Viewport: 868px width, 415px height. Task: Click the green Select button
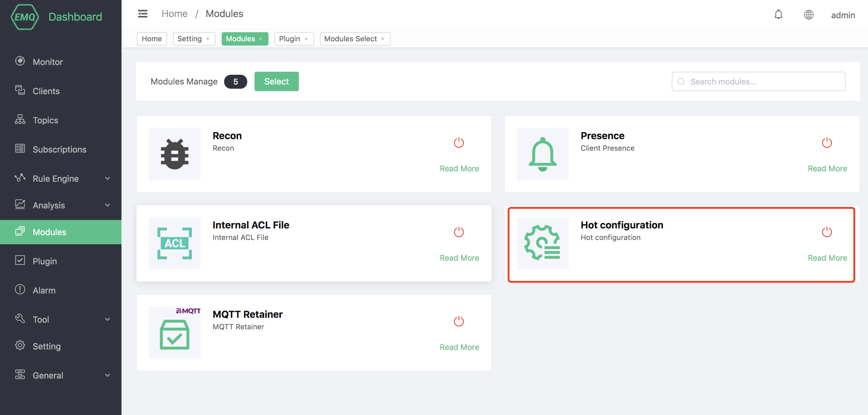pos(276,81)
